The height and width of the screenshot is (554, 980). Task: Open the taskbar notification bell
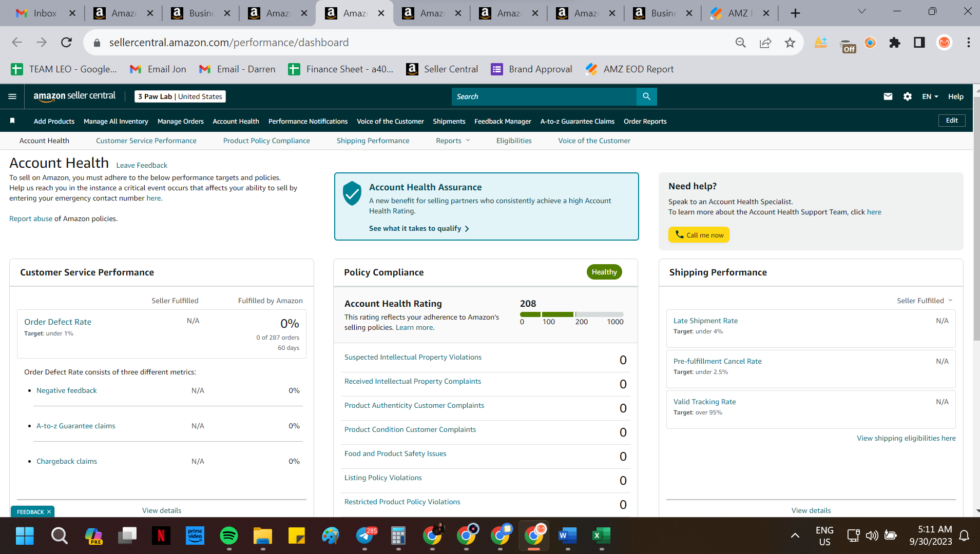(x=964, y=536)
